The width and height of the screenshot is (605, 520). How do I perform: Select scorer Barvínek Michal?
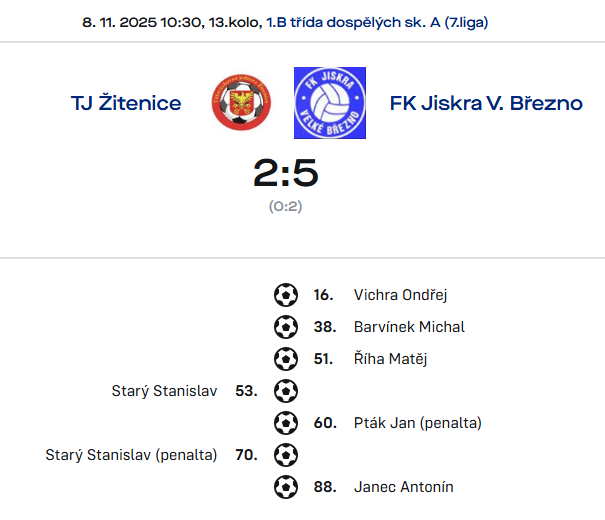coord(409,327)
